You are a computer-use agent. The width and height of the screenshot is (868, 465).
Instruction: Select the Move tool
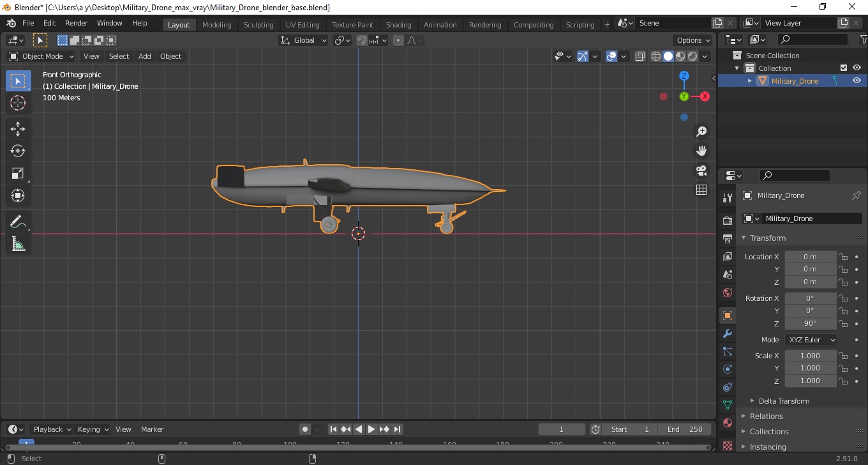(x=18, y=129)
